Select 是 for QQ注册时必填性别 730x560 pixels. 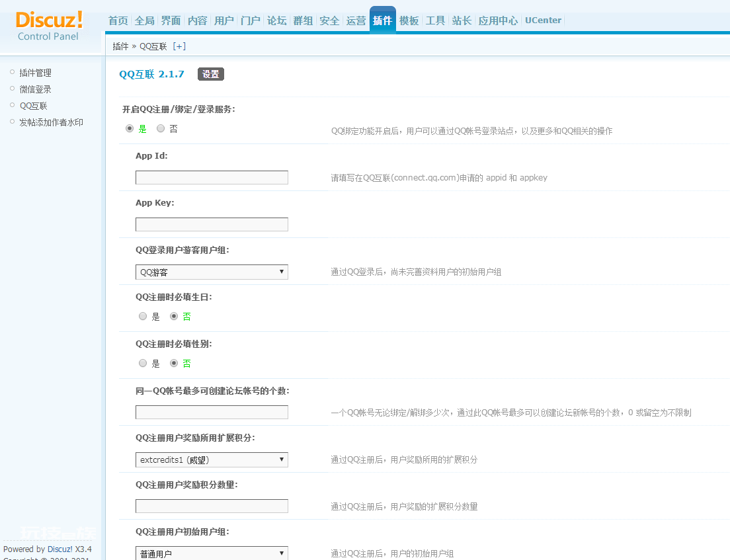(x=143, y=364)
